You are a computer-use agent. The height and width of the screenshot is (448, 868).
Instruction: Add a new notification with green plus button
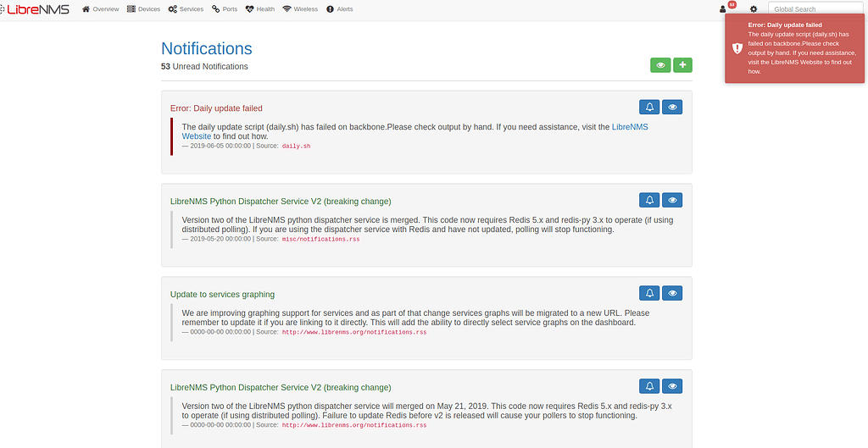[682, 65]
